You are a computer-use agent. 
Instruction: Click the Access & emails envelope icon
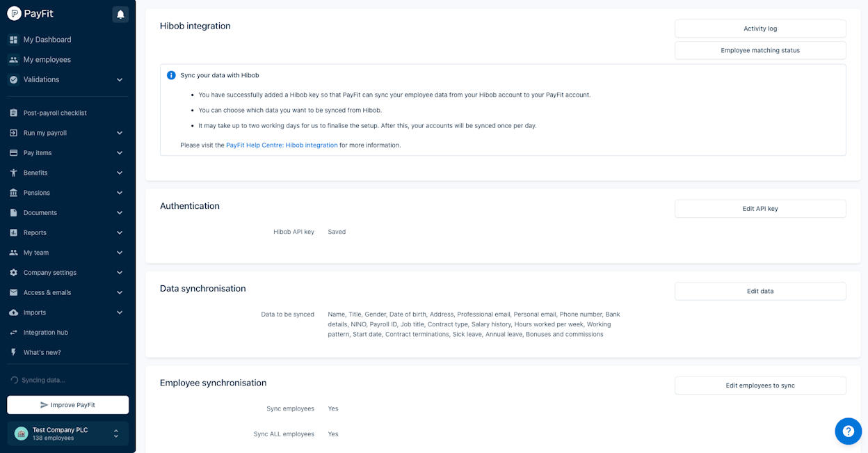pyautogui.click(x=13, y=292)
